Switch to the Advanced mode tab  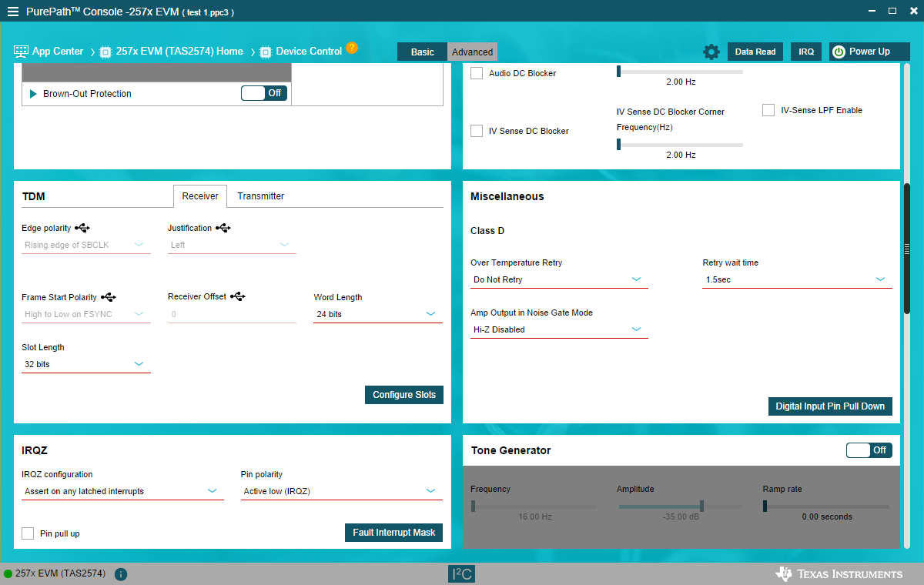point(472,52)
